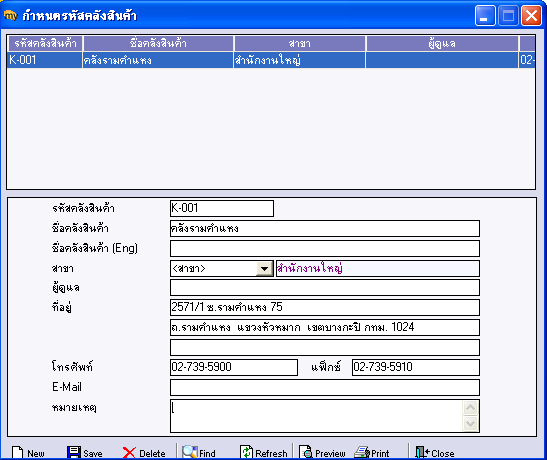
Task: Open Find with magnifier icon
Action: [190, 452]
